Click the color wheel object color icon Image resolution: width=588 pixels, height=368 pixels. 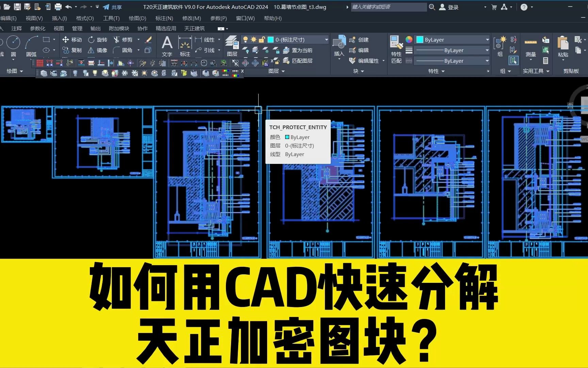pyautogui.click(x=409, y=40)
